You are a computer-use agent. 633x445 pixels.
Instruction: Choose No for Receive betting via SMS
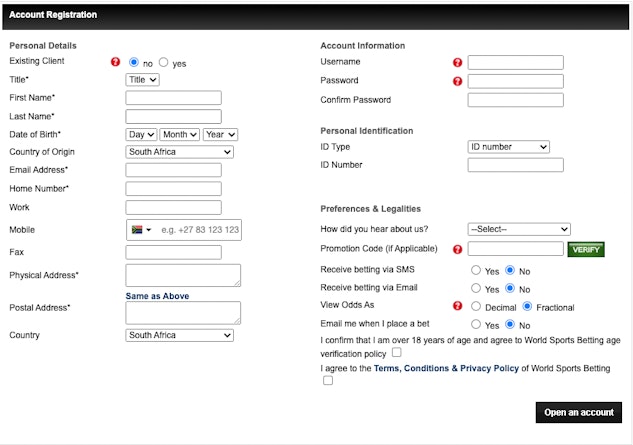510,270
